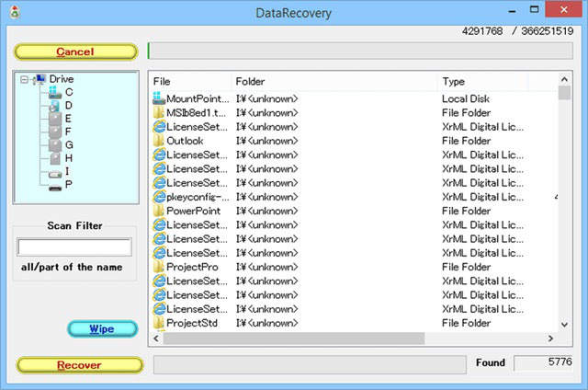Click the Cancel button

click(75, 52)
